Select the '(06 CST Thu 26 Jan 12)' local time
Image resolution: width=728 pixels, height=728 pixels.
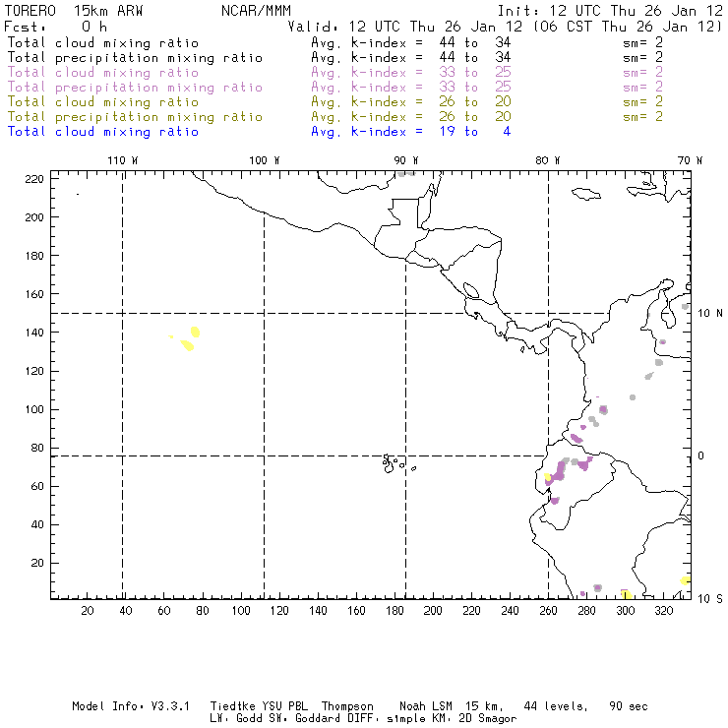click(x=628, y=27)
